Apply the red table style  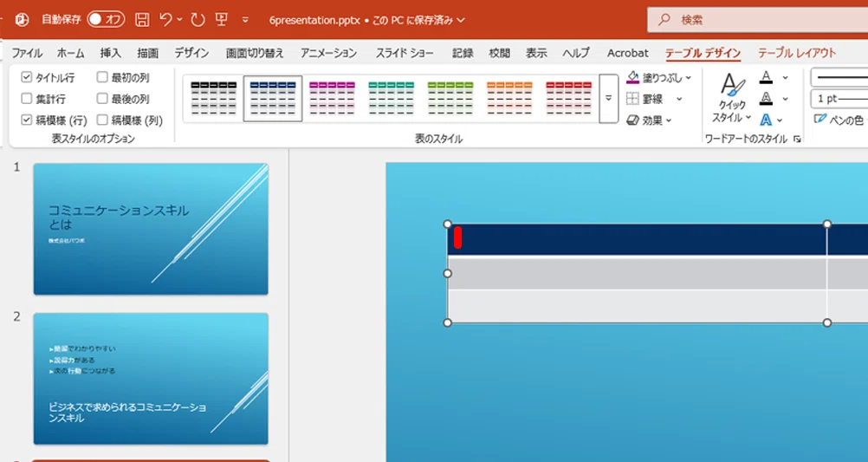point(569,98)
